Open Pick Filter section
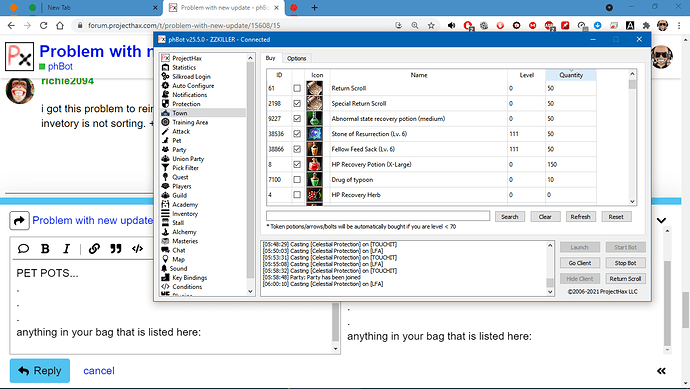 pos(185,168)
